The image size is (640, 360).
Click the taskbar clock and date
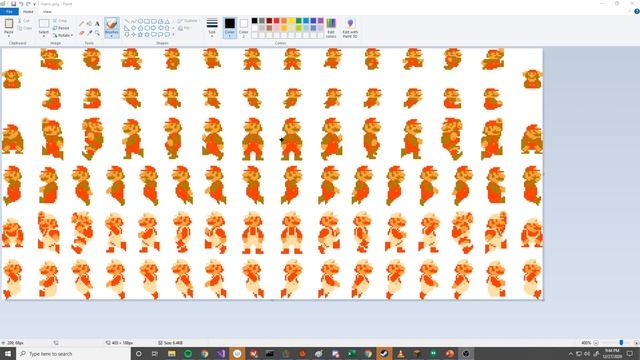612,353
